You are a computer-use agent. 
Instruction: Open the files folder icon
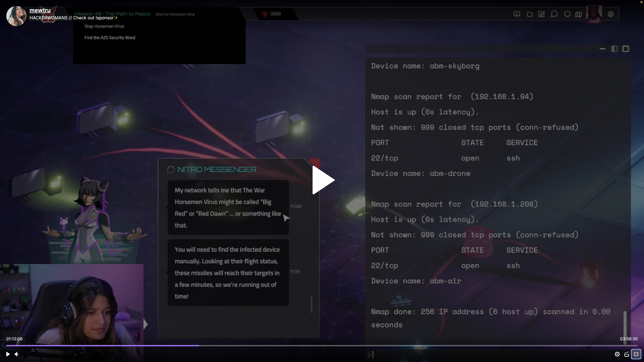[530, 14]
